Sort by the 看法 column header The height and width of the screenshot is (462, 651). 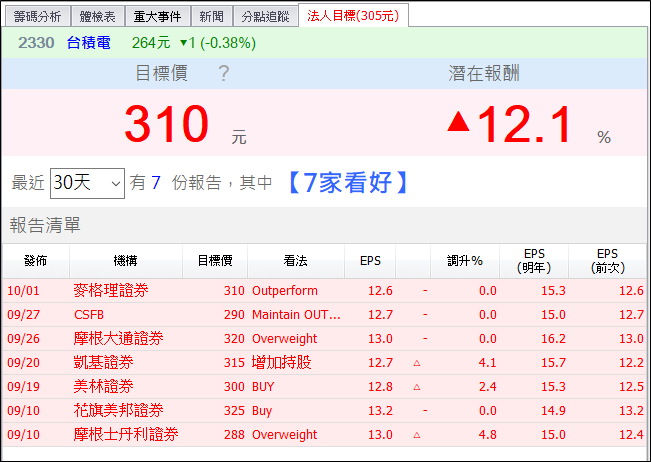point(296,261)
